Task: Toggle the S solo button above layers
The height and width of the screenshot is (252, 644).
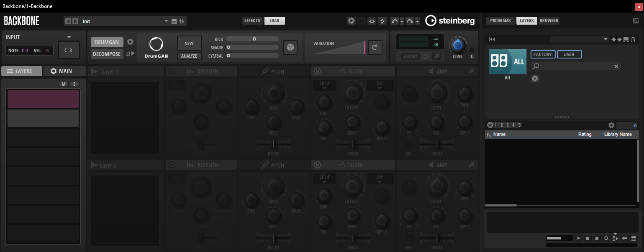Action: pyautogui.click(x=74, y=84)
